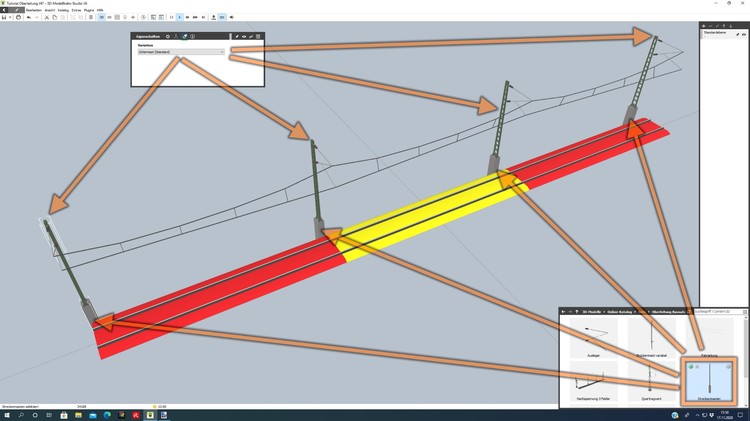Image resolution: width=750 pixels, height=421 pixels.
Task: Click the taskbar search magnifier
Action: [x=21, y=415]
